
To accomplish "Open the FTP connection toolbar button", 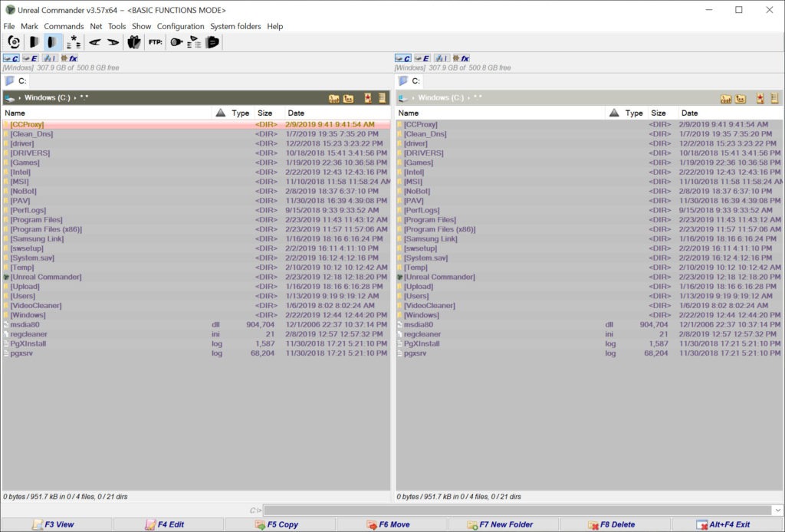I will (x=156, y=42).
